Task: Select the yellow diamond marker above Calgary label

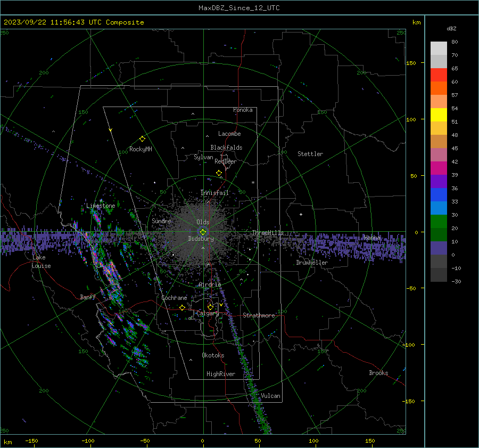Action: (210, 307)
